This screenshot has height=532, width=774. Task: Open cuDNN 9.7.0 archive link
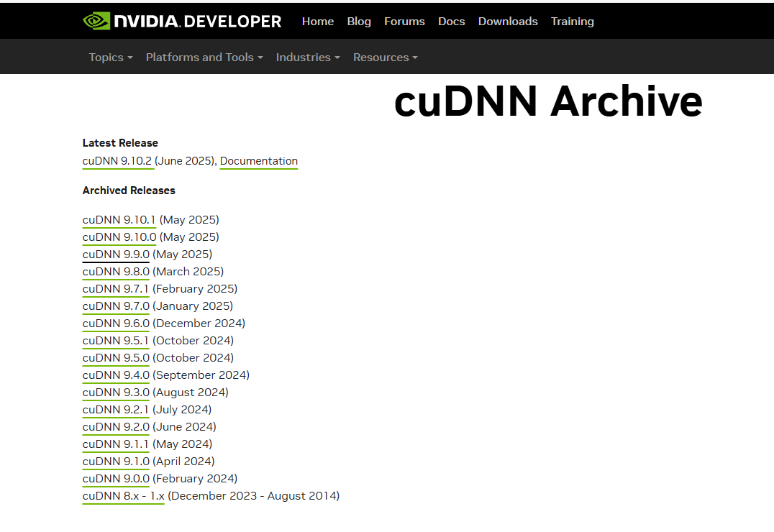tap(116, 306)
